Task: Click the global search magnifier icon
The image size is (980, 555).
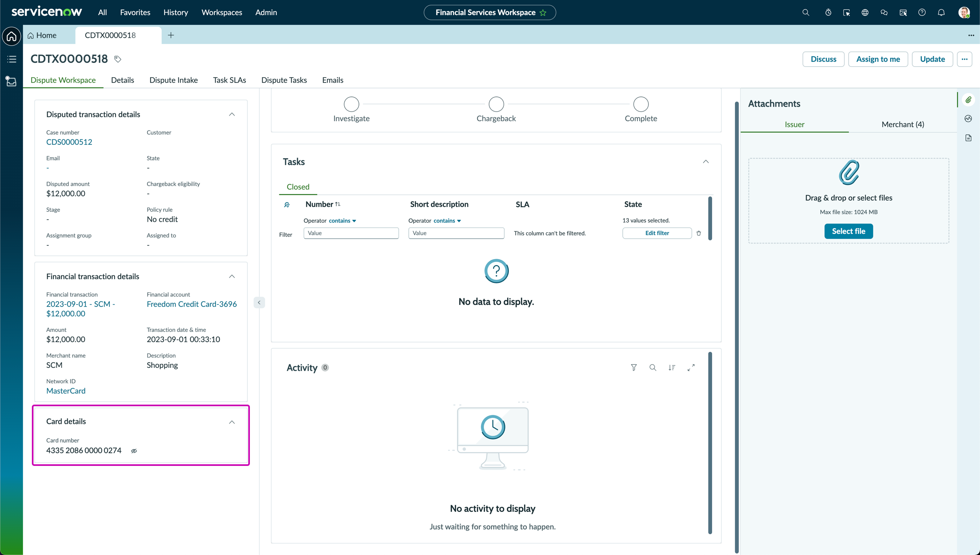Action: (x=806, y=12)
